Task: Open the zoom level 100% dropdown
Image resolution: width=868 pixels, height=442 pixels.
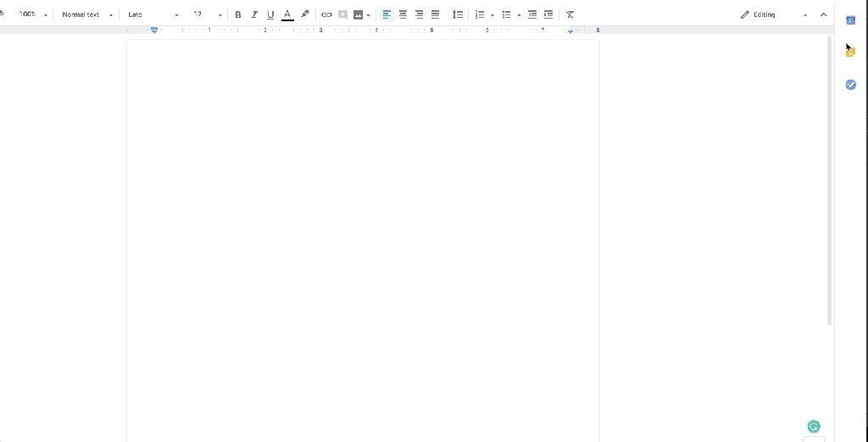Action: (33, 14)
